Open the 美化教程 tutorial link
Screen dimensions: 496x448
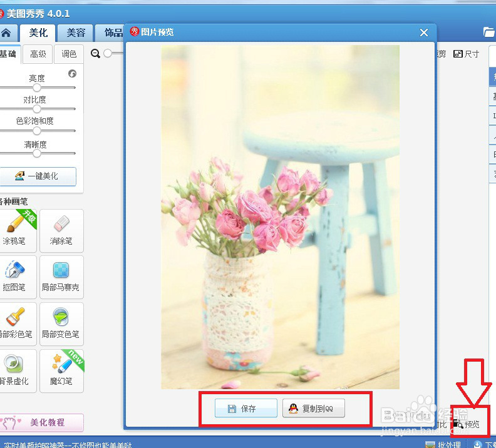click(41, 422)
